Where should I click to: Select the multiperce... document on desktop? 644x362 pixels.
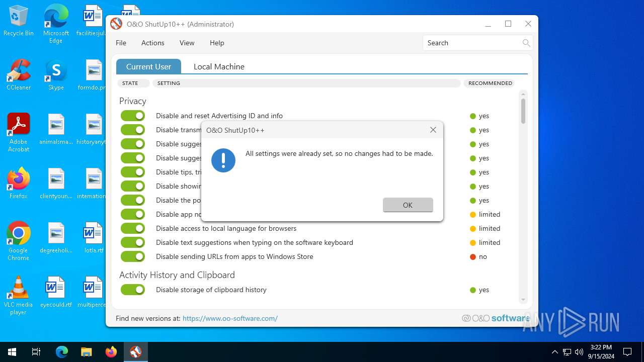92,292
